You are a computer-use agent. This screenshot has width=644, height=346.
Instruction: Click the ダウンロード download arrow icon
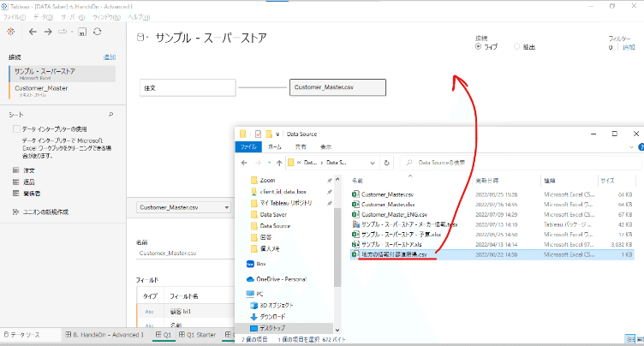coord(253,317)
